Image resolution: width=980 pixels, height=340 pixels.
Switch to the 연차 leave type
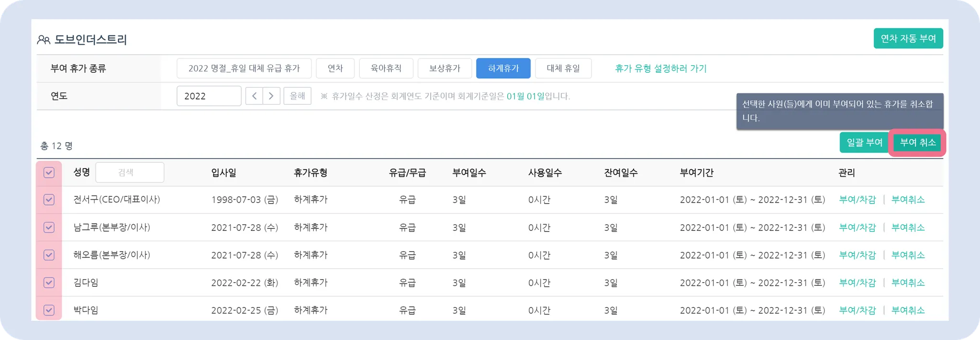pos(335,68)
